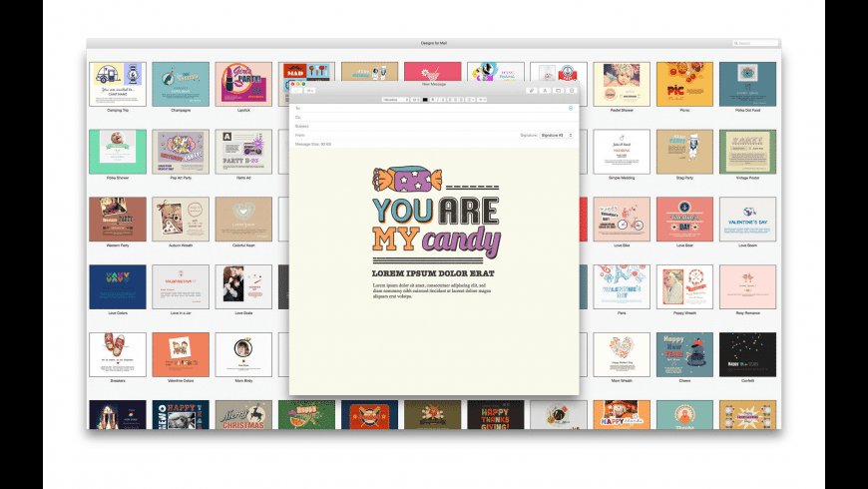Select the Stag Party design thumbnail
Viewport: 868px width, 489px height.
point(684,152)
